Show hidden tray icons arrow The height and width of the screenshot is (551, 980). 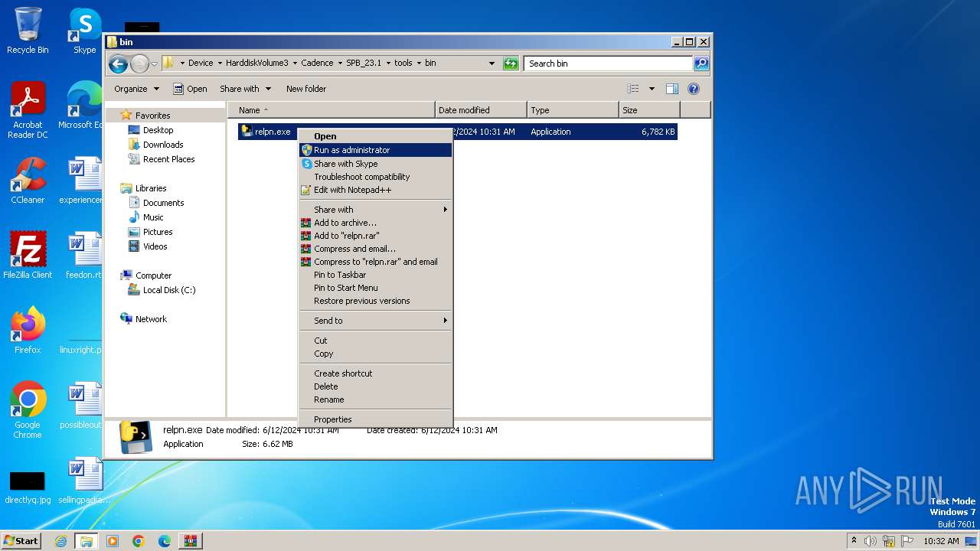tap(854, 541)
